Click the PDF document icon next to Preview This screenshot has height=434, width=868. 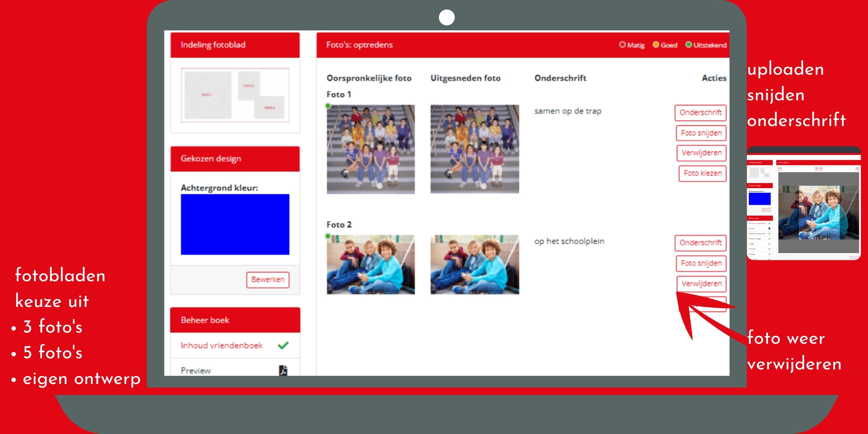(283, 370)
